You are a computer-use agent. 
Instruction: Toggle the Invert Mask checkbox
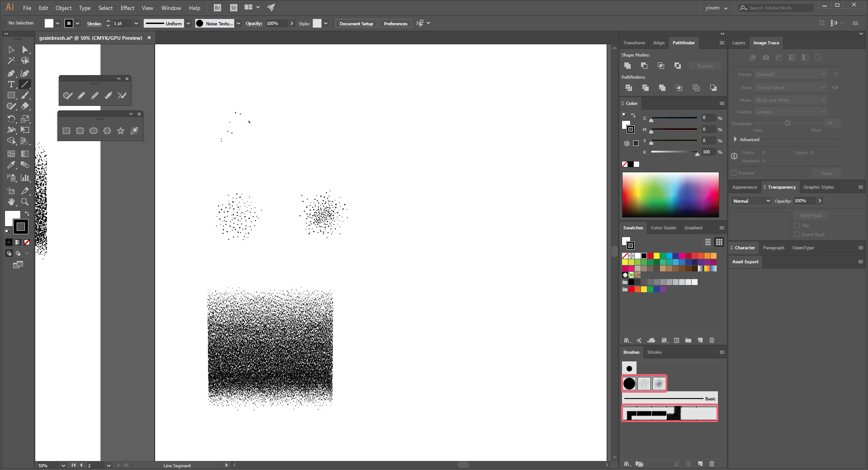[x=797, y=234]
